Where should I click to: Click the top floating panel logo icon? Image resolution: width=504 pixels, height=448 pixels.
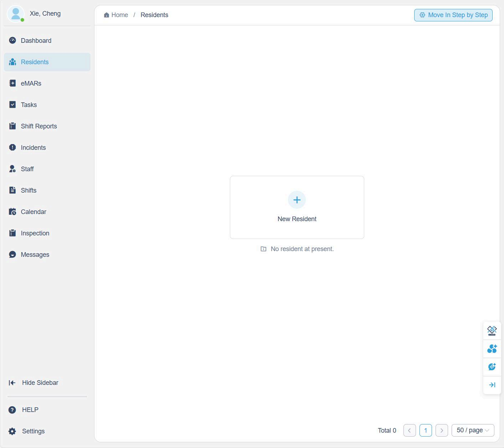click(x=492, y=331)
